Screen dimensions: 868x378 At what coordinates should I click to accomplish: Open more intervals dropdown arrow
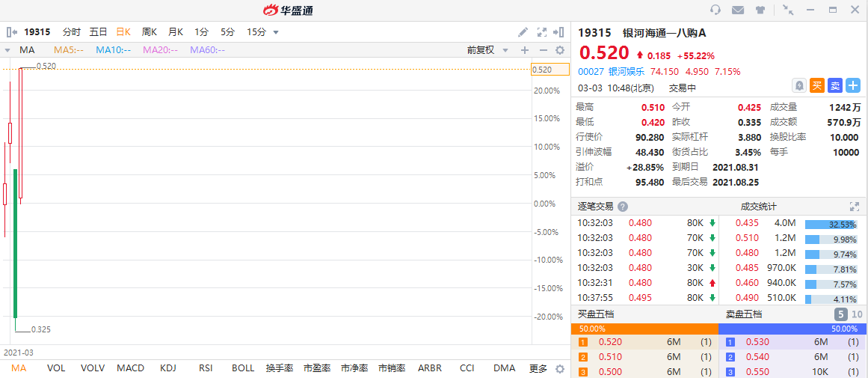tap(276, 32)
